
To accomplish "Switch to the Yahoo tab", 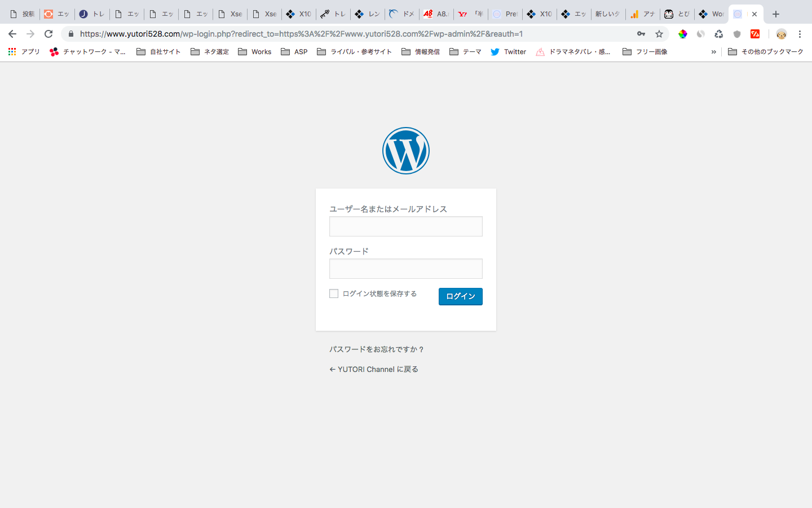I will [x=470, y=14].
